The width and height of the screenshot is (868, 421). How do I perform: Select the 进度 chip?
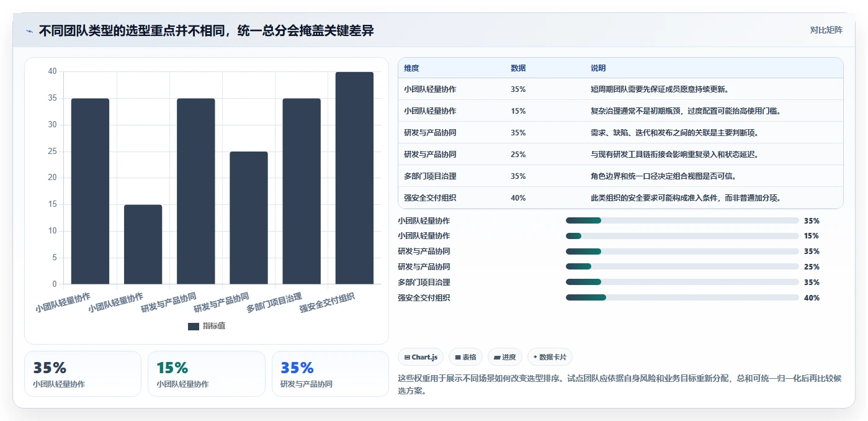pyautogui.click(x=505, y=357)
